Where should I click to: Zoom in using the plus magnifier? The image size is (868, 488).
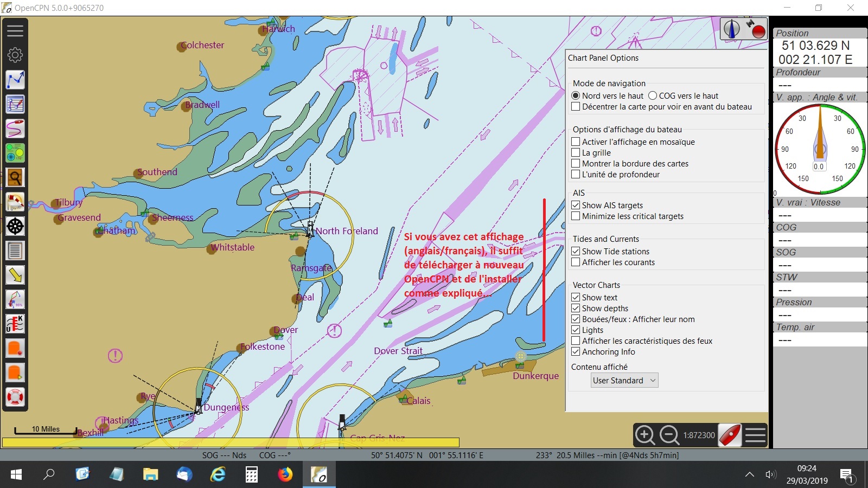coord(644,435)
